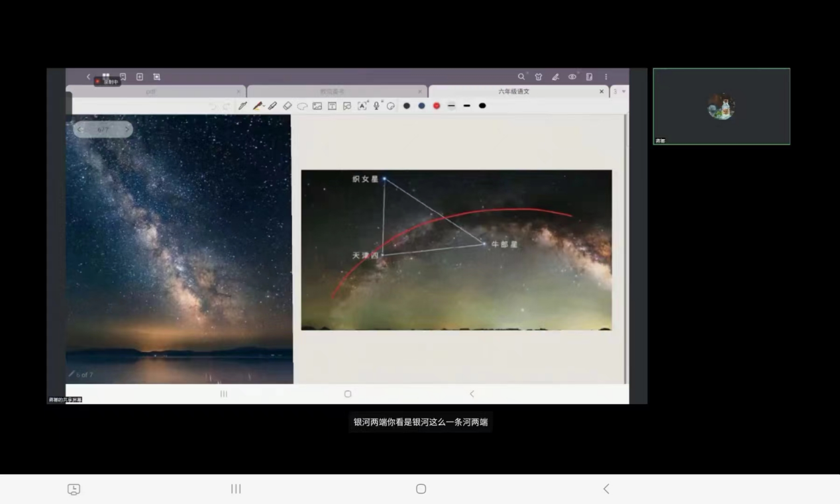840x504 pixels.
Task: Go to next page using right chevron
Action: 127,130
